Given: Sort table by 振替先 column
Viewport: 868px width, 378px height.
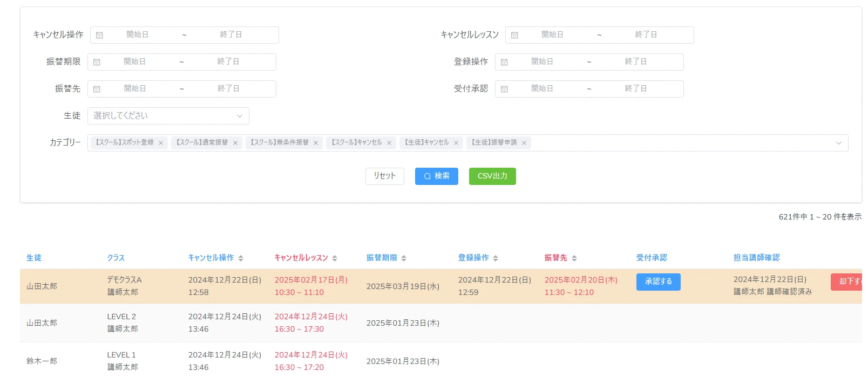Looking at the screenshot, I should click(574, 258).
